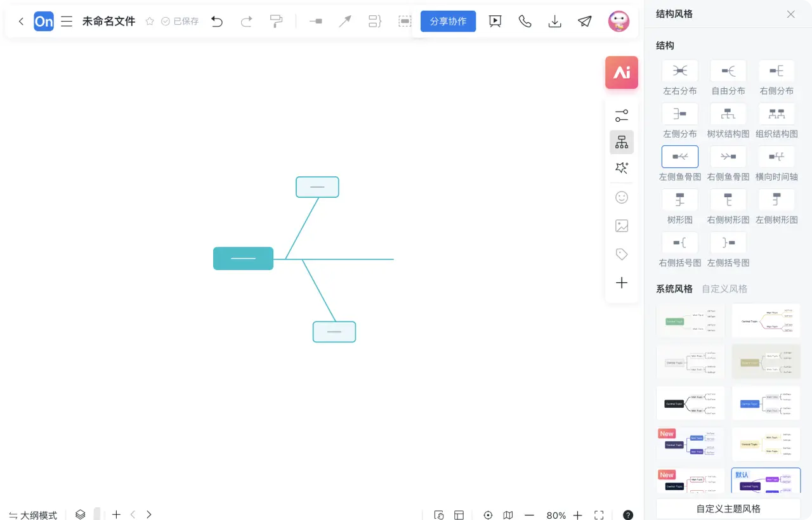Open the insert image panel

coord(622,226)
